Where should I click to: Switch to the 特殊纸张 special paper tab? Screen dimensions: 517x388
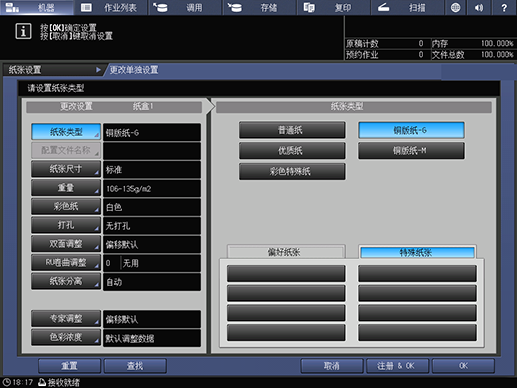pos(417,252)
